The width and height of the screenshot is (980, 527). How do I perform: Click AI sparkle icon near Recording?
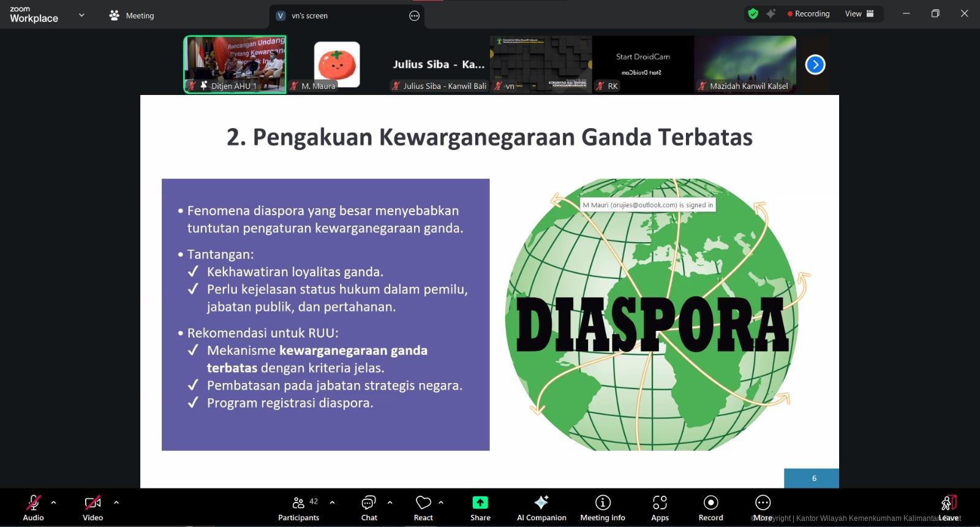[771, 13]
